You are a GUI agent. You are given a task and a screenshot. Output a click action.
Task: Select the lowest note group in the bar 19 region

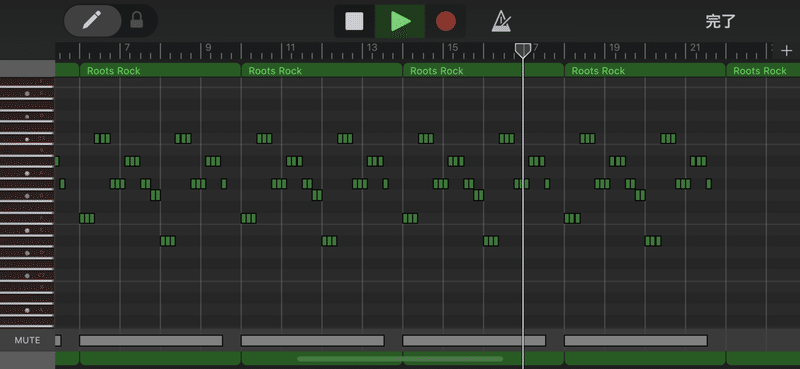click(x=653, y=241)
